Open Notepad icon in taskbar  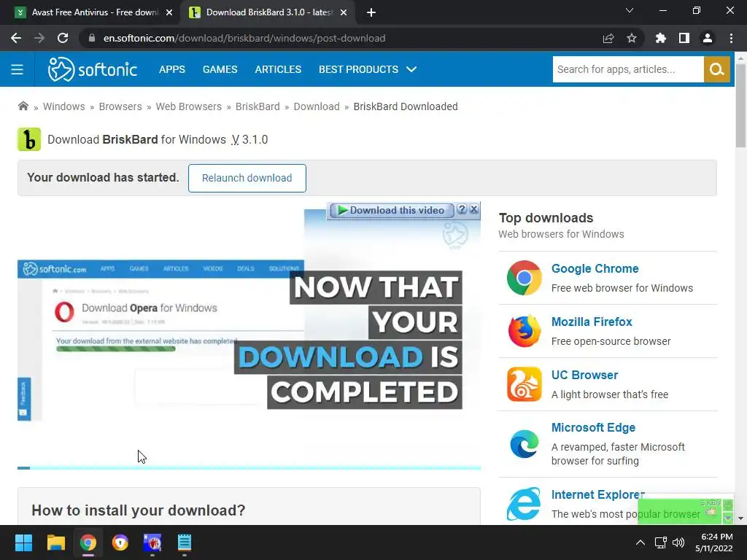coord(185,542)
